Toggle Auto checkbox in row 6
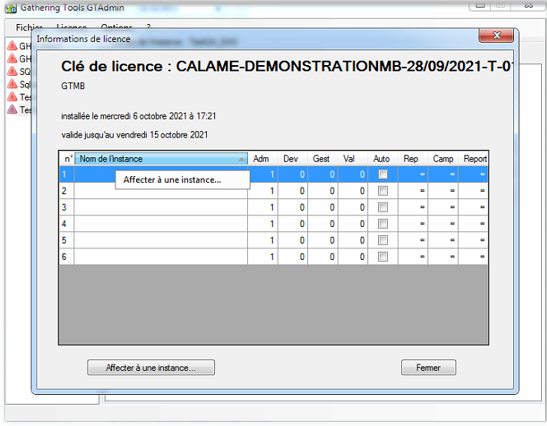 pos(383,257)
